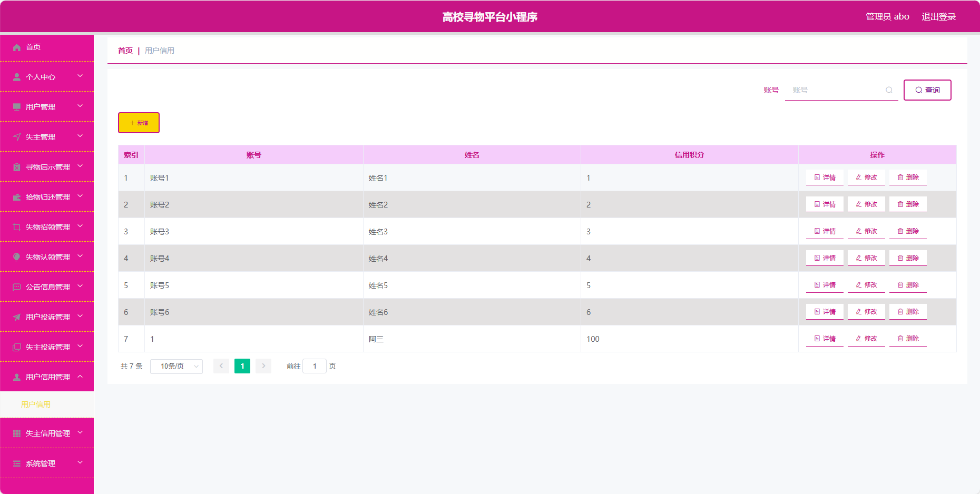This screenshot has height=494, width=980.
Task: Expand the 系统管理 chevron
Action: [x=80, y=463]
